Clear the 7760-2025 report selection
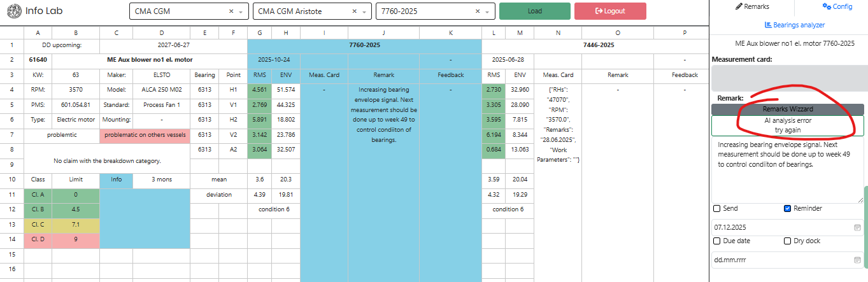 [478, 11]
